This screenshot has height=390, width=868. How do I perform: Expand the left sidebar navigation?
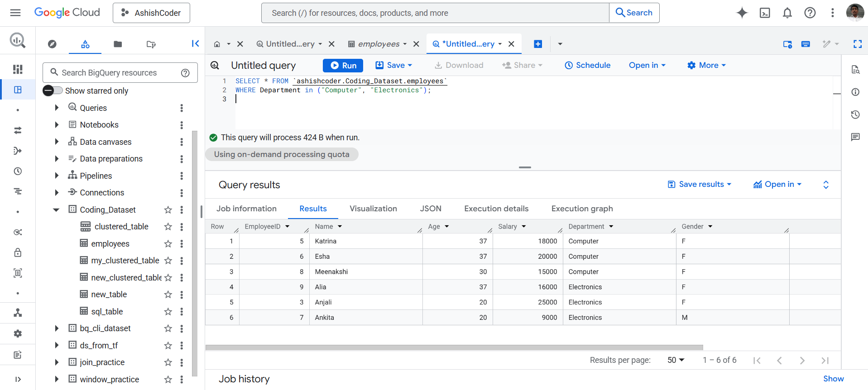click(x=18, y=379)
